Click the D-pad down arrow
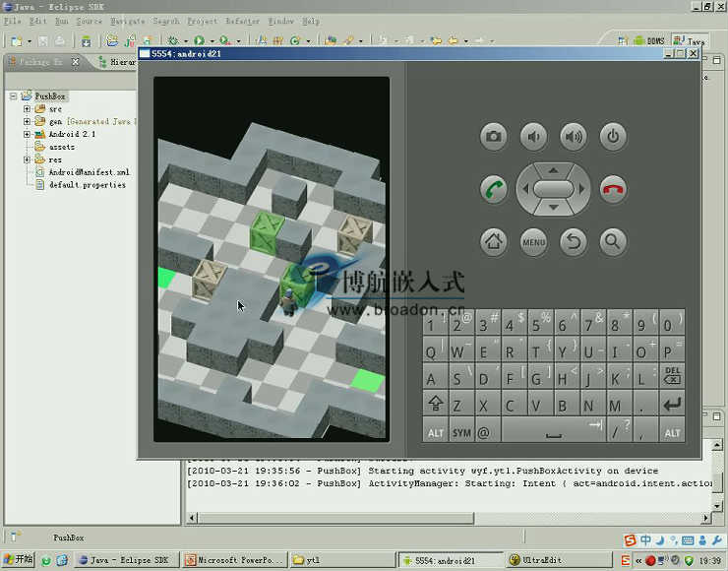The width and height of the screenshot is (728, 571). point(553,207)
